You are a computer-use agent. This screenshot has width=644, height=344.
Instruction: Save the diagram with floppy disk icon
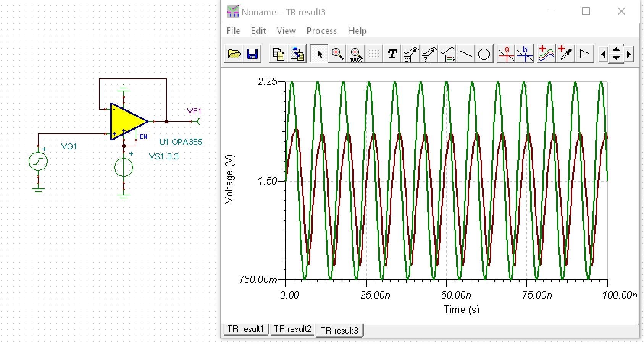point(252,54)
